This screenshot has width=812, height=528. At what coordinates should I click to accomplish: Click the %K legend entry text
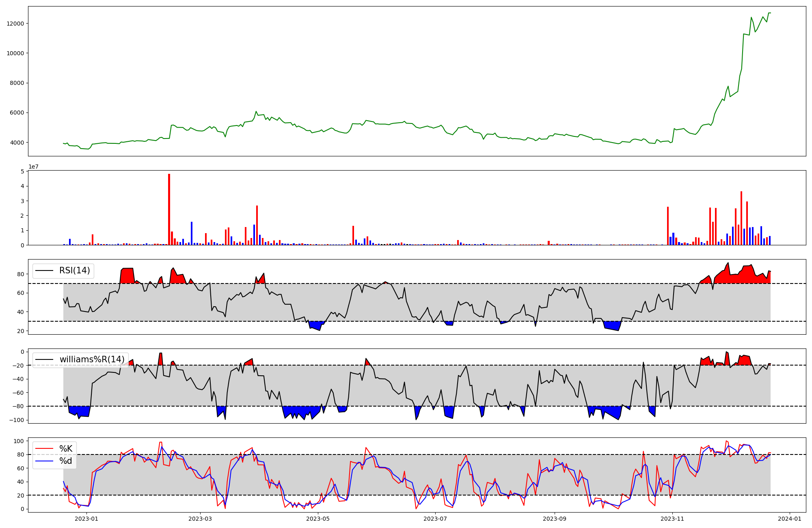pyautogui.click(x=66, y=449)
